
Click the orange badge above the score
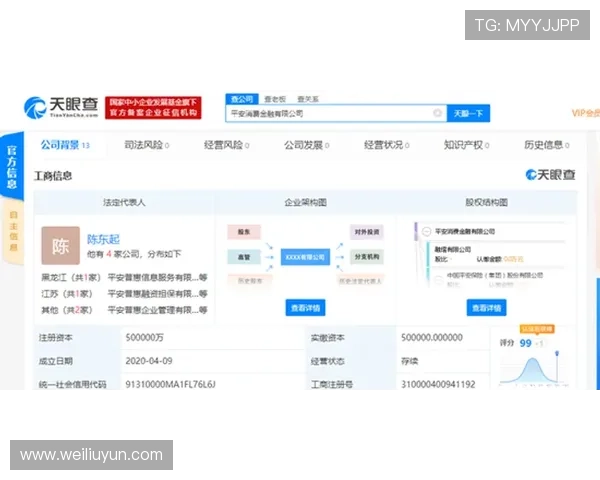(537, 329)
